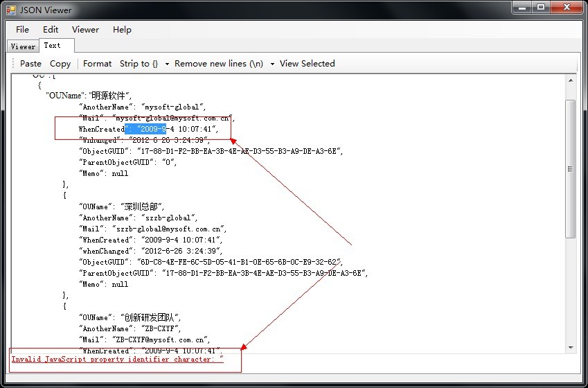Click Copy in the toolbar
This screenshot has width=588, height=388.
60,64
